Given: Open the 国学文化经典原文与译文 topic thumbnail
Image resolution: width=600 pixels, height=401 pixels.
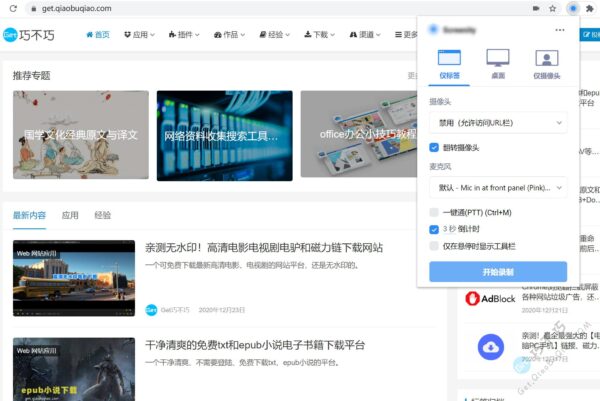Looking at the screenshot, I should (80, 135).
